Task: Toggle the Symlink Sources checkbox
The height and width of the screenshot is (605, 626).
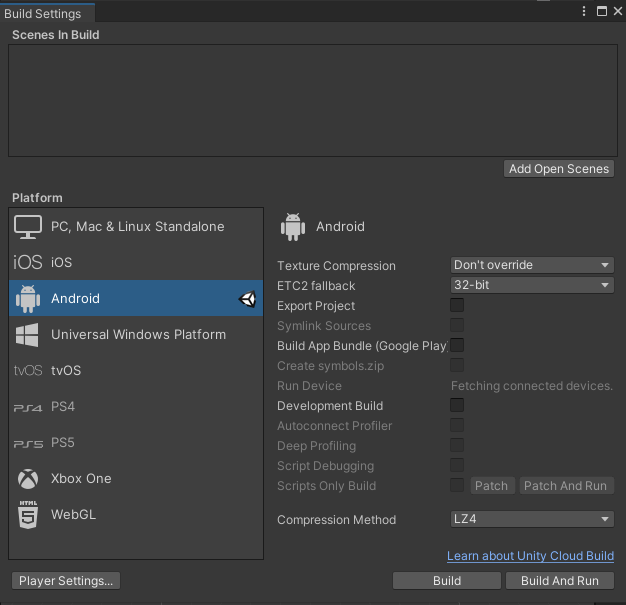Action: click(457, 325)
